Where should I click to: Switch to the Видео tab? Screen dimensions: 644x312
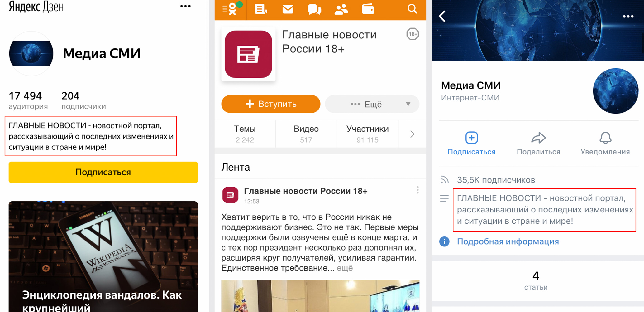coord(306,134)
